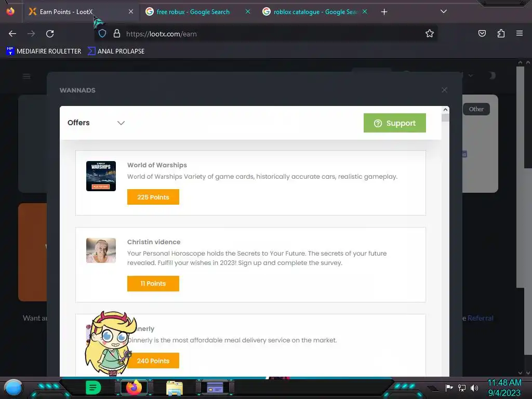Claim the 225 Points offer button
532x399 pixels.
point(153,197)
